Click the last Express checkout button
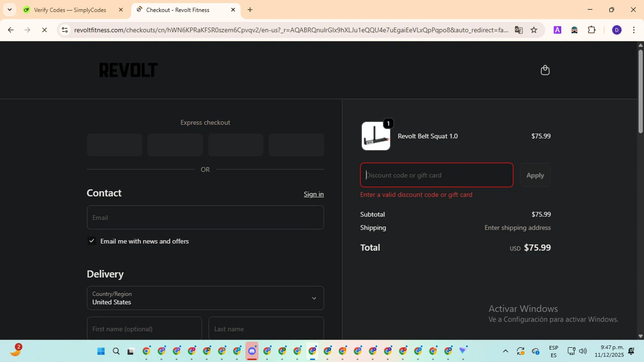644x362 pixels. tap(296, 145)
